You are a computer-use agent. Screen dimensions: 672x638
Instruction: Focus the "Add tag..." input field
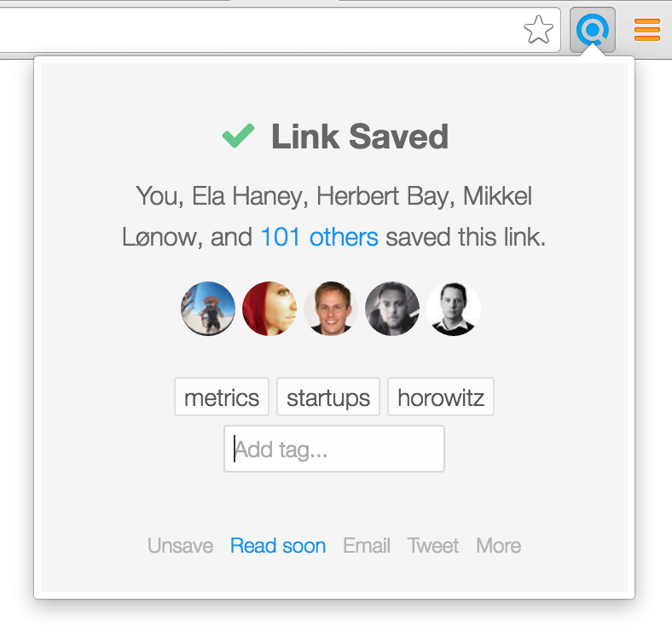coord(334,449)
